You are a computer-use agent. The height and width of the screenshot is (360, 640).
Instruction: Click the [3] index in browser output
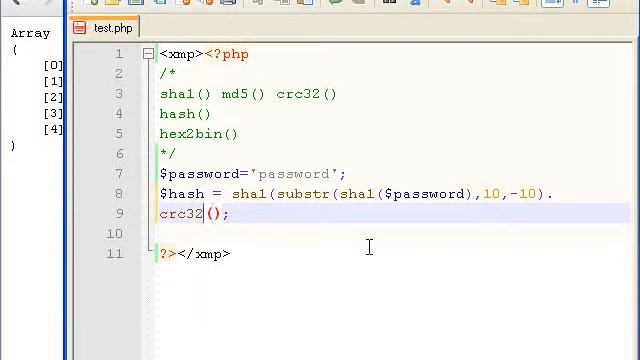point(53,113)
